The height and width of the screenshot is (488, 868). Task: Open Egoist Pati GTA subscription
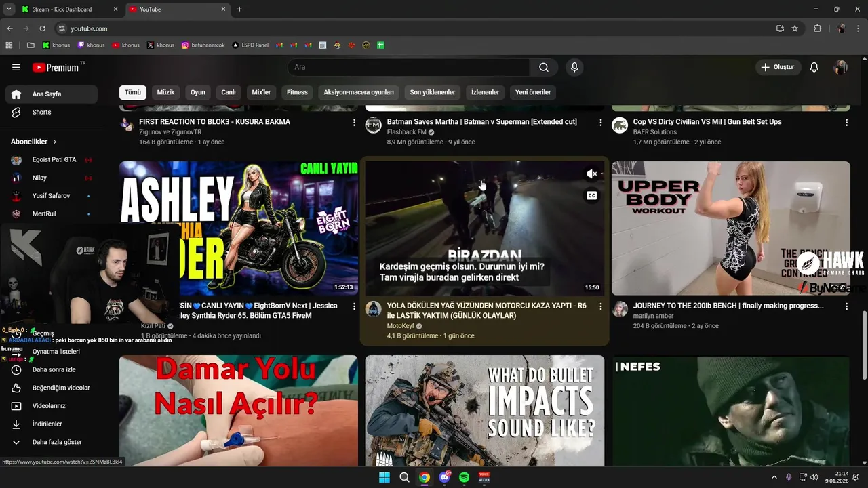pos(52,160)
